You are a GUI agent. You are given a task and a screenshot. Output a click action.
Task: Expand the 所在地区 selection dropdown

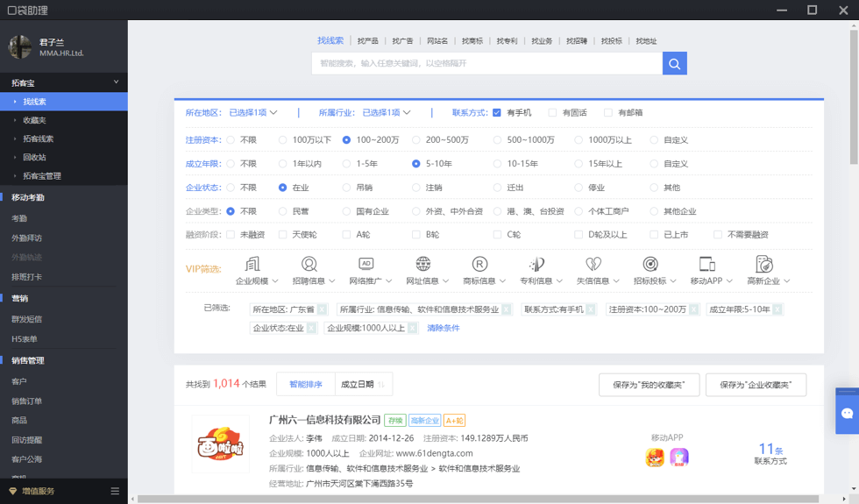coord(252,113)
